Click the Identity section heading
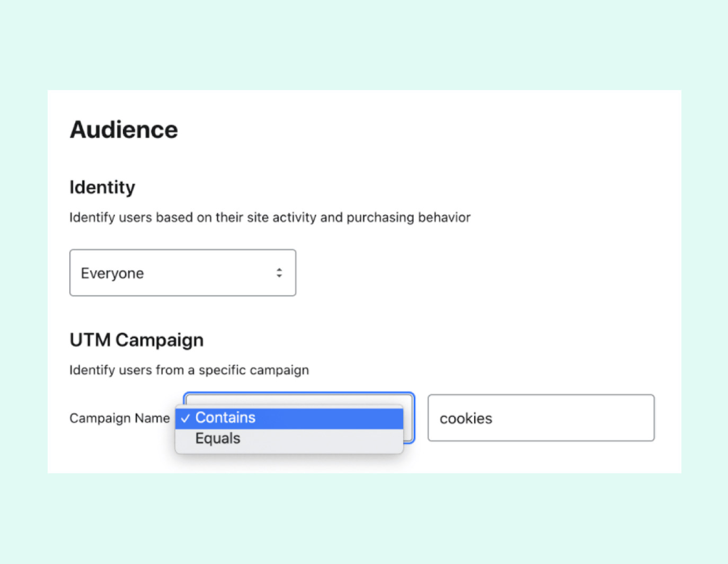 (x=102, y=187)
